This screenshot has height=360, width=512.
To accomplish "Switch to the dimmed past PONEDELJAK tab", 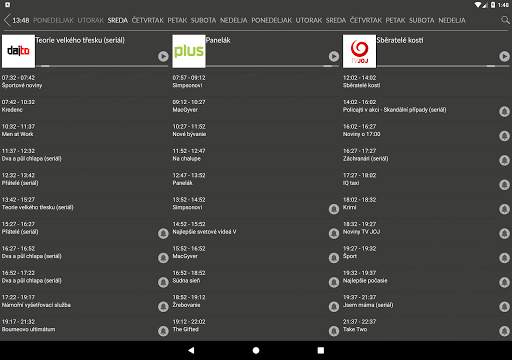I will [x=53, y=20].
